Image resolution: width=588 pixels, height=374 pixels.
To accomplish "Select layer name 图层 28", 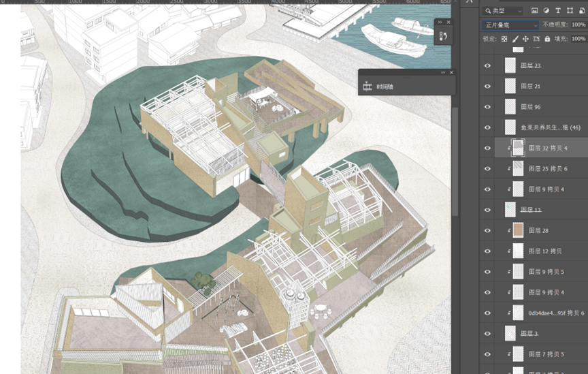I will point(538,230).
